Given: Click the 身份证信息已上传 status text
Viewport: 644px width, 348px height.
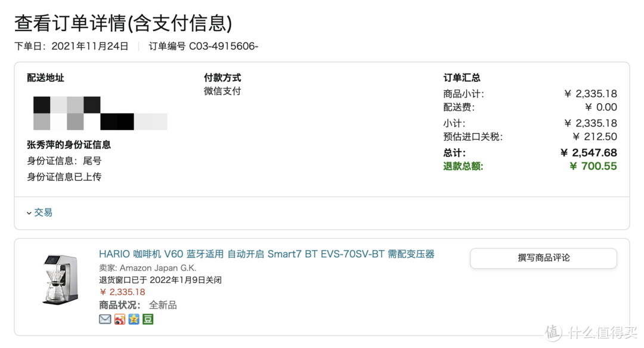Looking at the screenshot, I should click(x=64, y=177).
